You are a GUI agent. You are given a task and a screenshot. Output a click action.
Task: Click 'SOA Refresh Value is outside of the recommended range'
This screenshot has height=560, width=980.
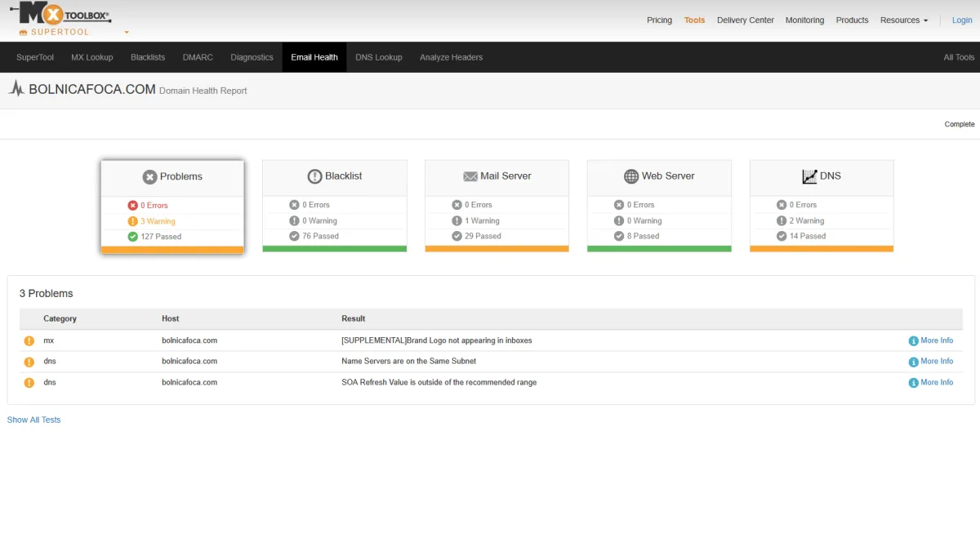tap(439, 382)
